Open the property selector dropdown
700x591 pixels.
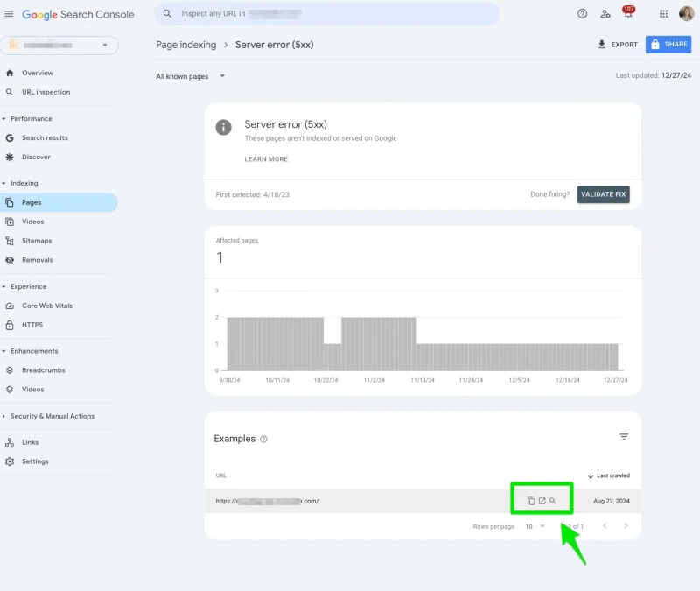(x=59, y=46)
